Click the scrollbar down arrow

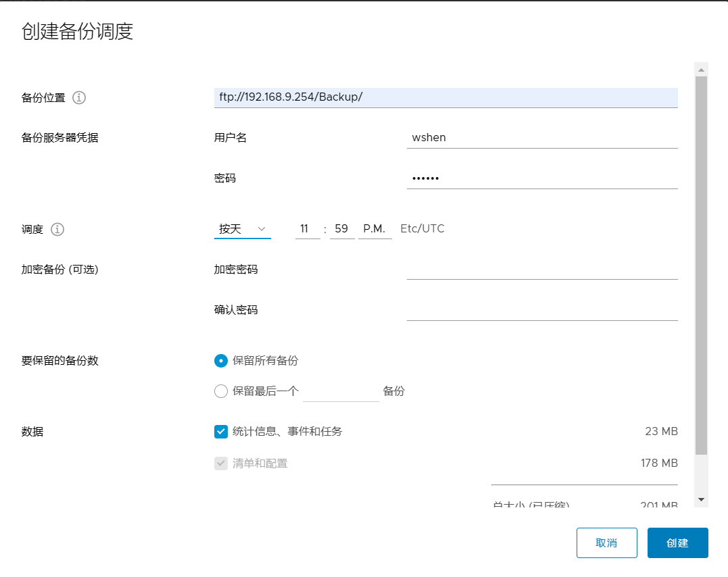[701, 501]
